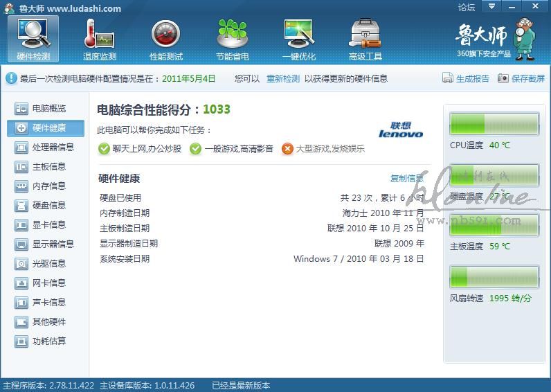Open 显示器信息 sidebar entry

click(46, 244)
